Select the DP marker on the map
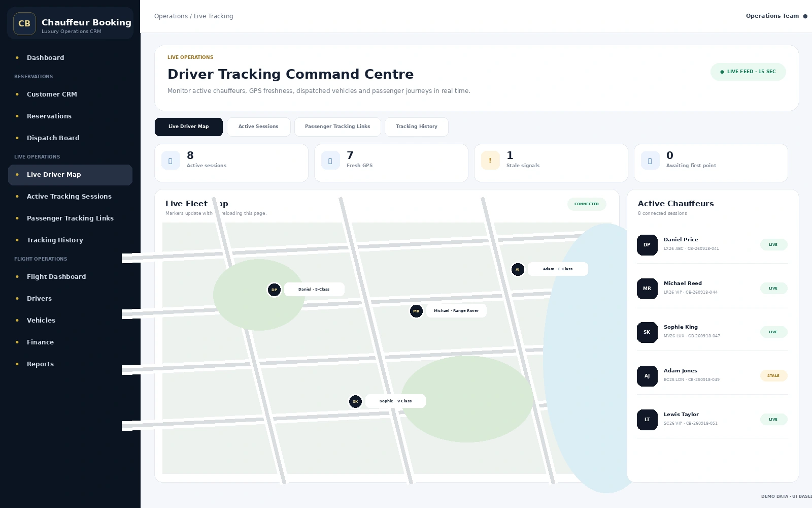The width and height of the screenshot is (812, 508). click(274, 290)
